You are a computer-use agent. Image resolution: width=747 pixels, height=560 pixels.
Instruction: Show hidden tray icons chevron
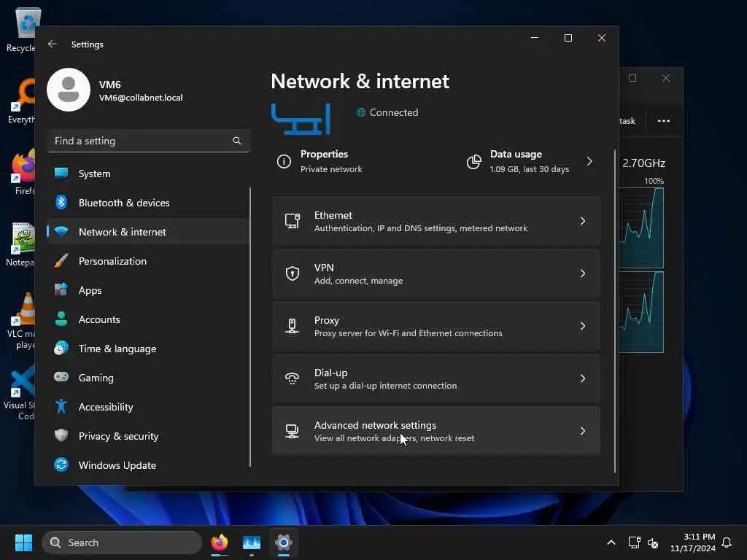(x=611, y=542)
